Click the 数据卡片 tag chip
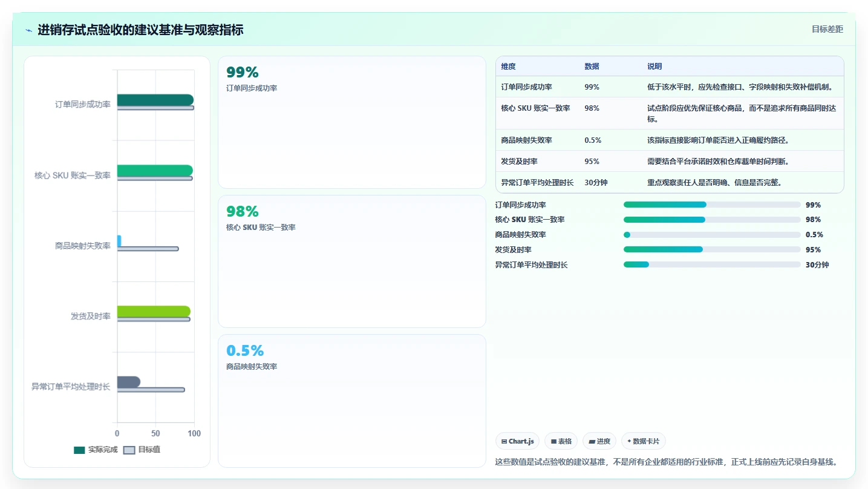 coord(644,441)
